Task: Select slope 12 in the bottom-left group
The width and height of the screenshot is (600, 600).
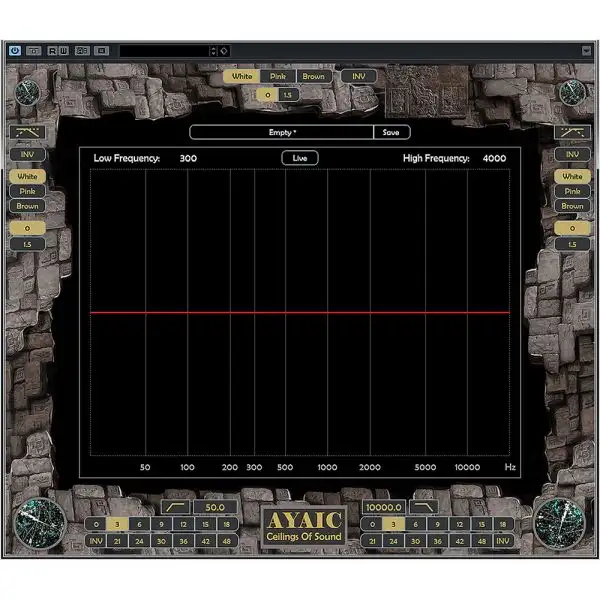Action: point(183,524)
